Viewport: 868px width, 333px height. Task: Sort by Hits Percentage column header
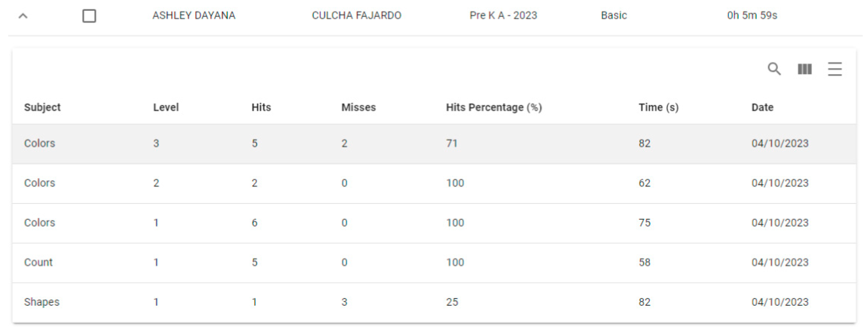coord(494,107)
